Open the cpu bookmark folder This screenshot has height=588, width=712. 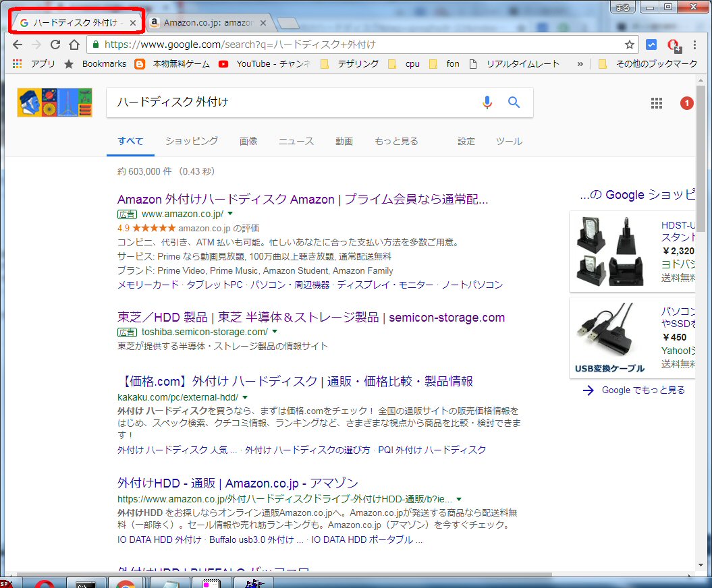click(x=404, y=63)
